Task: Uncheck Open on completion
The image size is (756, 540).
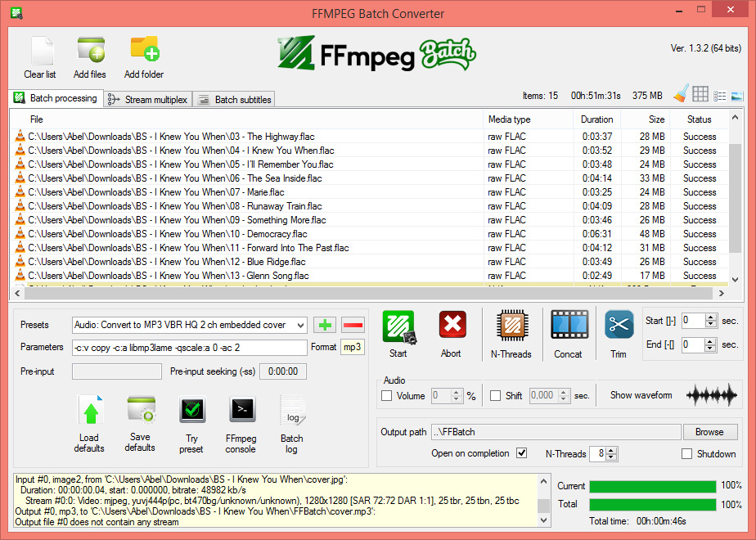Action: click(x=522, y=453)
